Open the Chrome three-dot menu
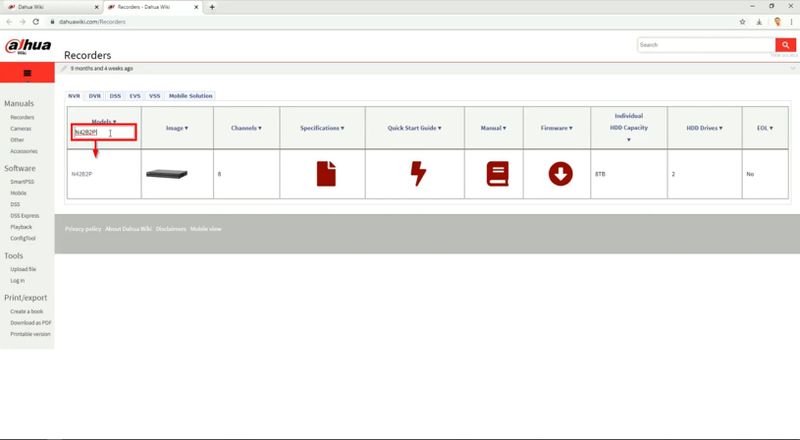Screen dimensions: 800x440 point(791,22)
